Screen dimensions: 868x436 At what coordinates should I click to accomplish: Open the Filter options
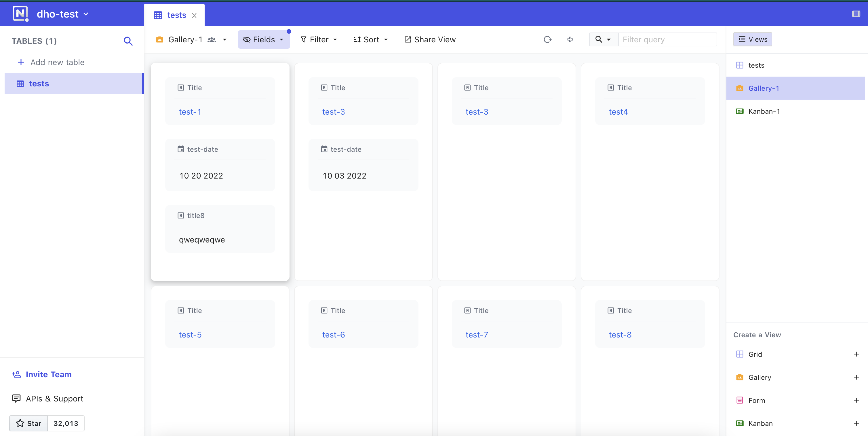318,39
